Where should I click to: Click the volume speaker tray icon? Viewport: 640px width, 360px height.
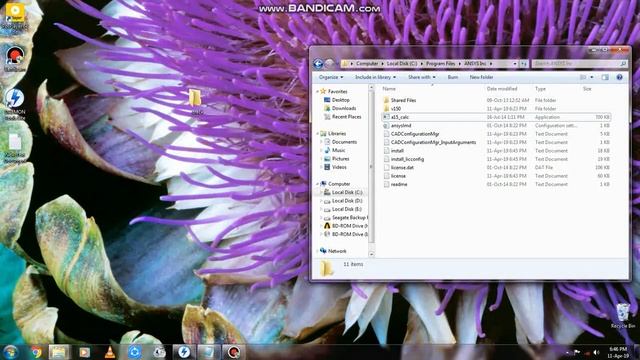pos(596,352)
